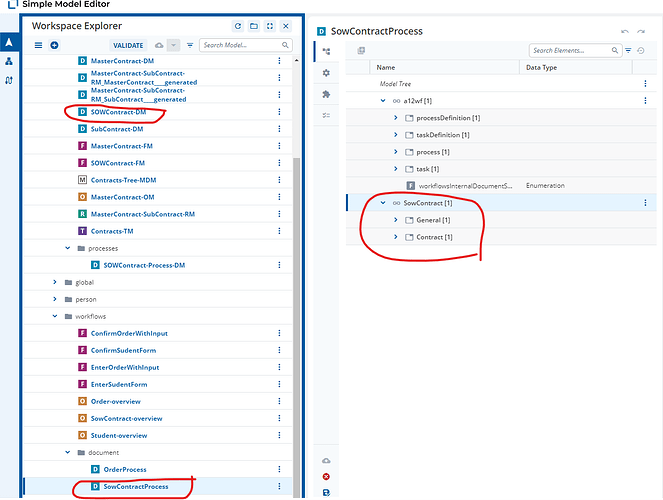The height and width of the screenshot is (500, 663).
Task: Open EnterSudentForm form model
Action: point(119,385)
